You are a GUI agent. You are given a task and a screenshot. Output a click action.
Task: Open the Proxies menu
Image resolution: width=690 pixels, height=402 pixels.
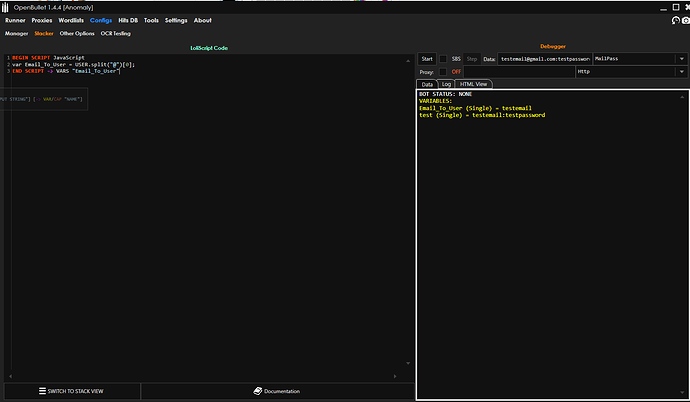[42, 20]
